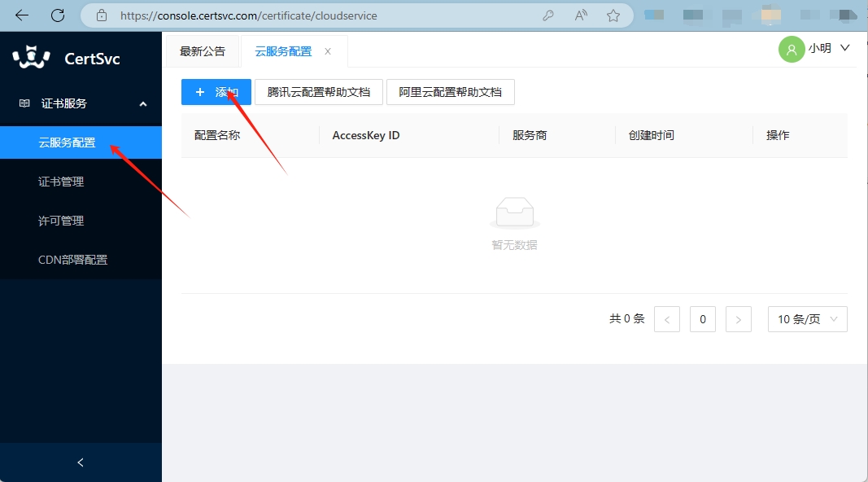Select 证书管理 in the sidebar

pyautogui.click(x=60, y=181)
